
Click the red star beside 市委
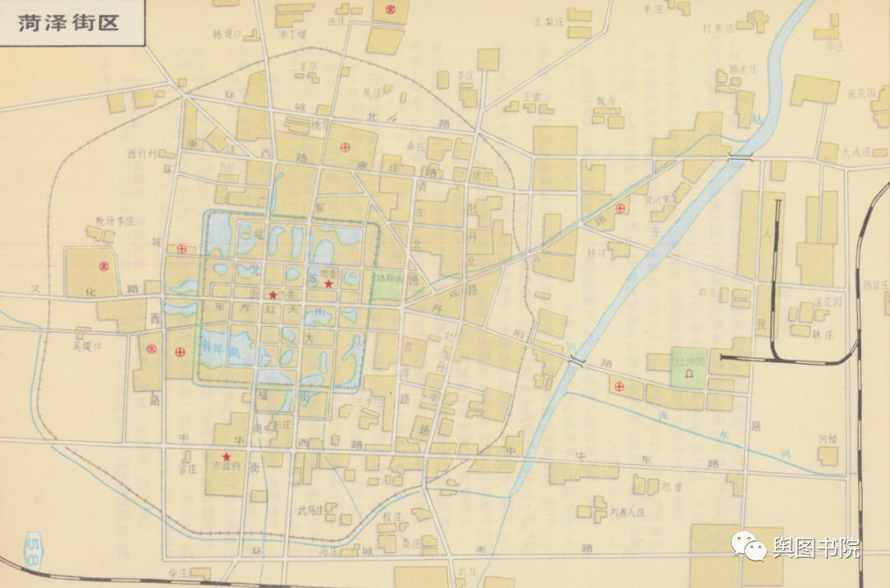[x=273, y=295]
